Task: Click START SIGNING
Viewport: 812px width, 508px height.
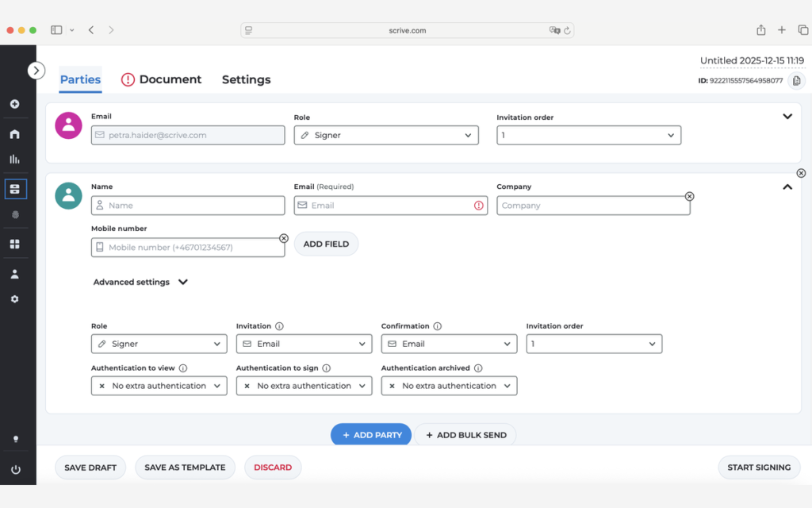Action: 759,468
